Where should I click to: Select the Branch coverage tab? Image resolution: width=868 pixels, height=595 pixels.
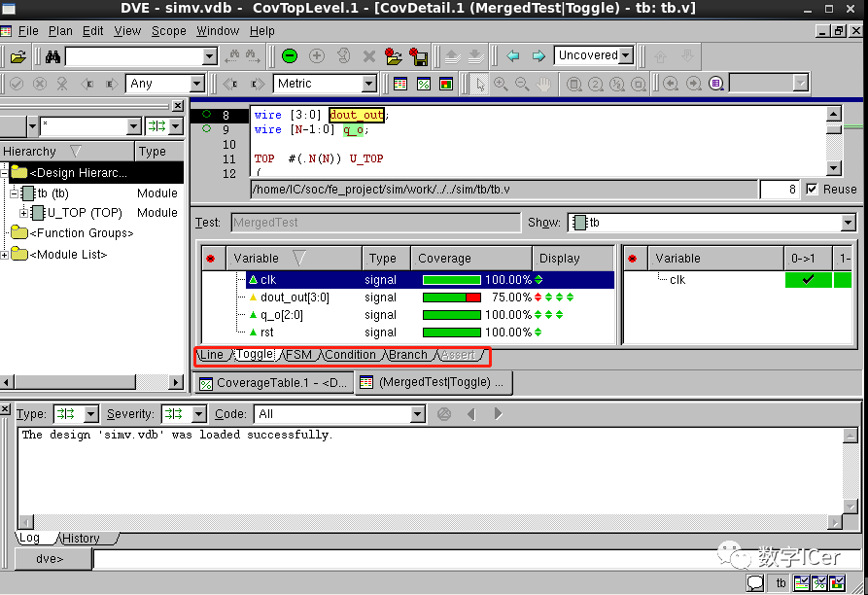click(407, 355)
